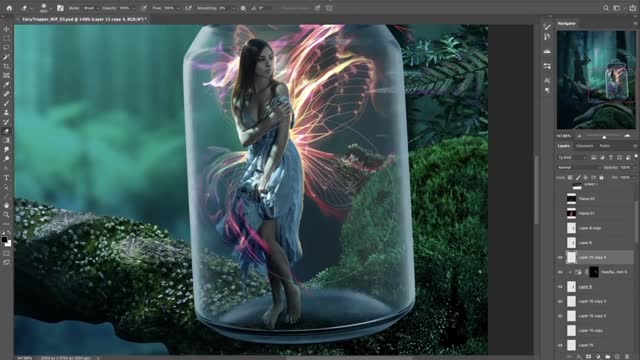Select the Rectangular Marquee tool
This screenshot has width=640, height=360.
(6, 38)
